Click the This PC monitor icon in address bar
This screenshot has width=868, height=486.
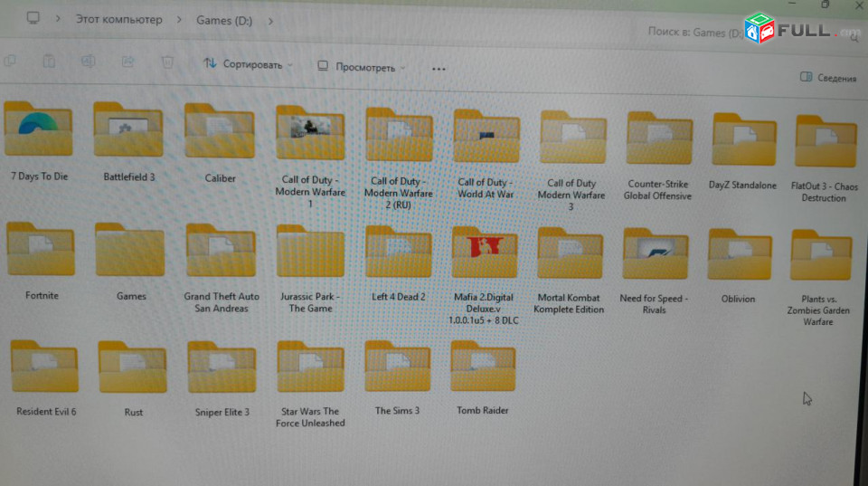coord(33,18)
